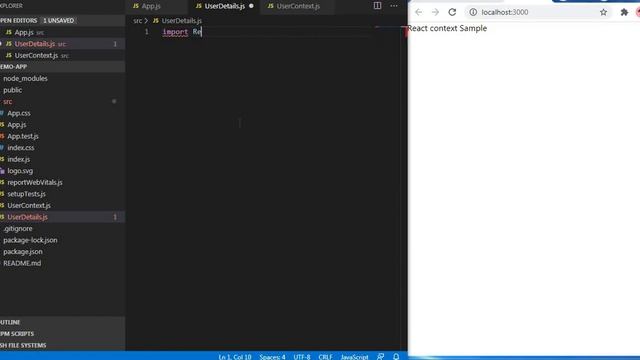Change language mode via JavaScript
This screenshot has width=640, height=360.
pyautogui.click(x=354, y=357)
